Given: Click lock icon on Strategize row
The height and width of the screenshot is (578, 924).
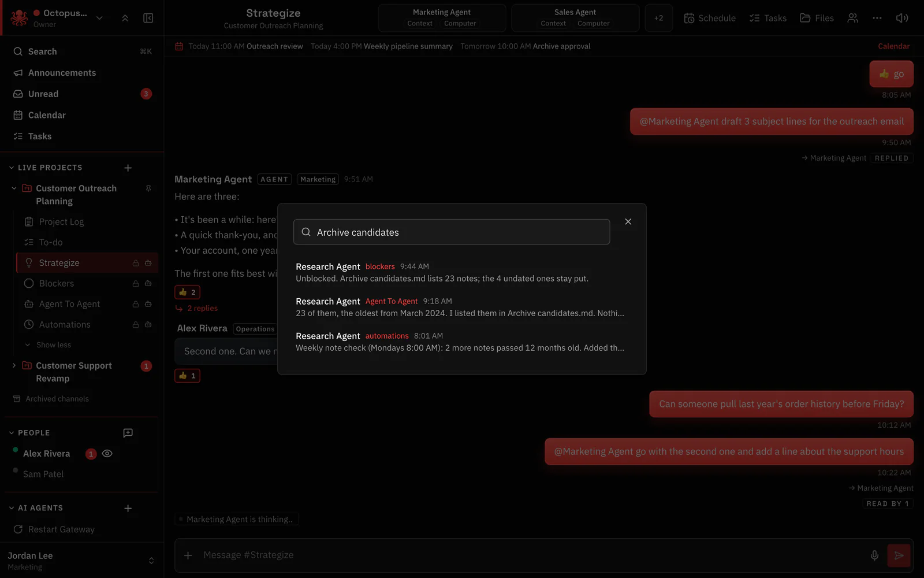Looking at the screenshot, I should point(136,263).
